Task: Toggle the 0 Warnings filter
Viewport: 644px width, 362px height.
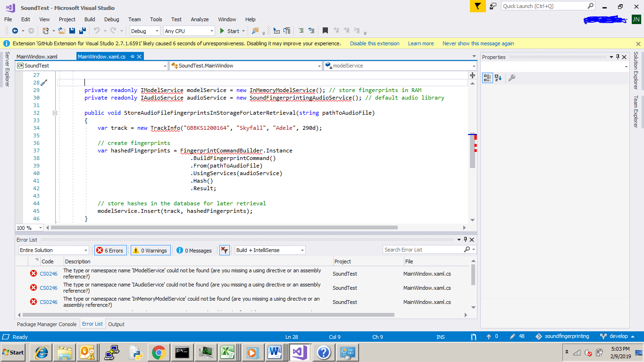Action: [150, 250]
